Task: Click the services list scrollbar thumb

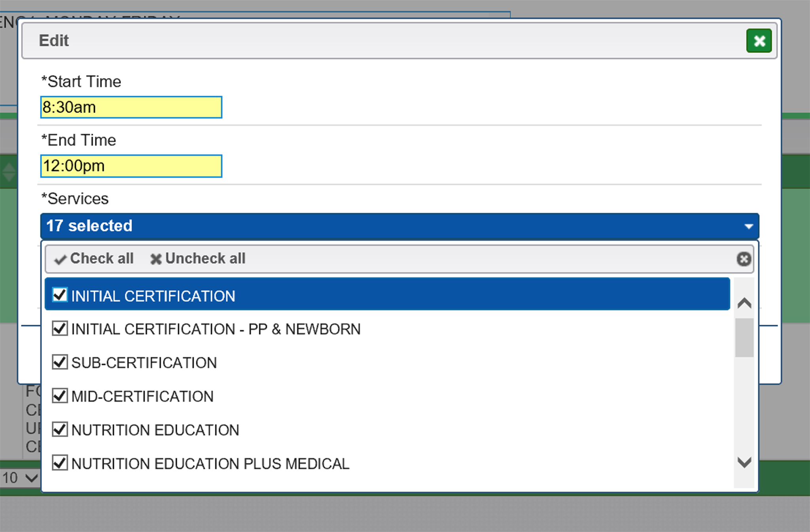Action: tap(744, 337)
